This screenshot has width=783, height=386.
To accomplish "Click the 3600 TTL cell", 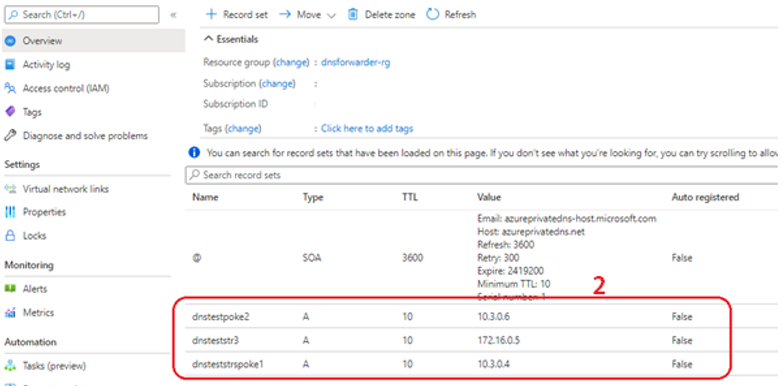I will tap(412, 258).
